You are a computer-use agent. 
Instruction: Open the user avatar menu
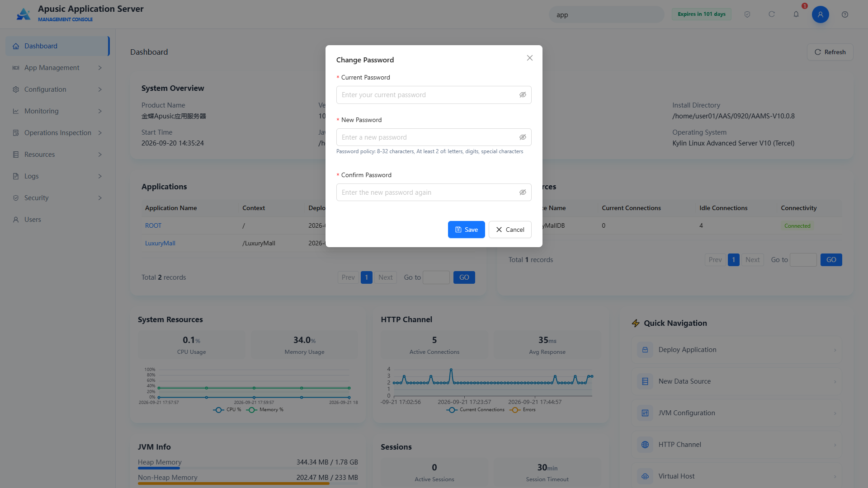coord(821,14)
